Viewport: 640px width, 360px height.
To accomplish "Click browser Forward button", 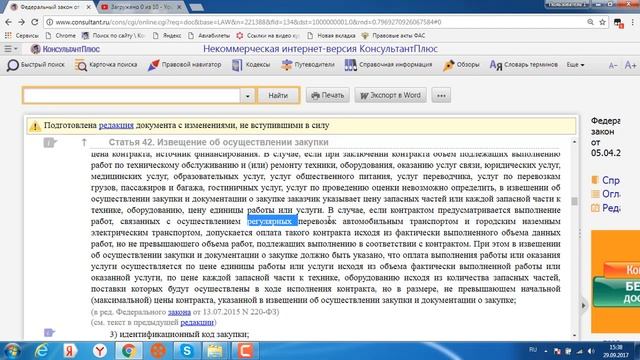I will pyautogui.click(x=22, y=22).
